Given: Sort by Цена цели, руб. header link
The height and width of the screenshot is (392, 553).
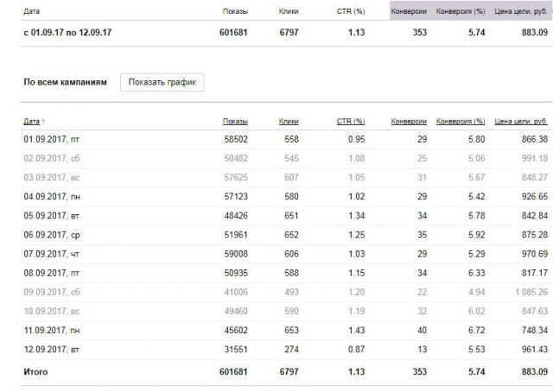Looking at the screenshot, I should coord(521,121).
